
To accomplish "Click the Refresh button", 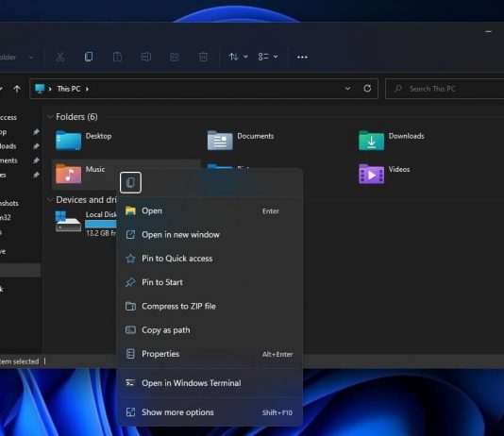I will pyautogui.click(x=367, y=89).
